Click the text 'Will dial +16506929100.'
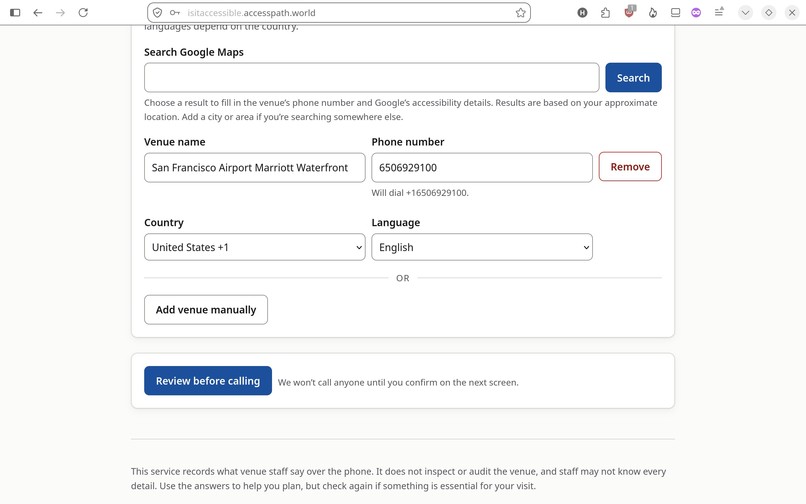This screenshot has width=806, height=504. click(420, 193)
